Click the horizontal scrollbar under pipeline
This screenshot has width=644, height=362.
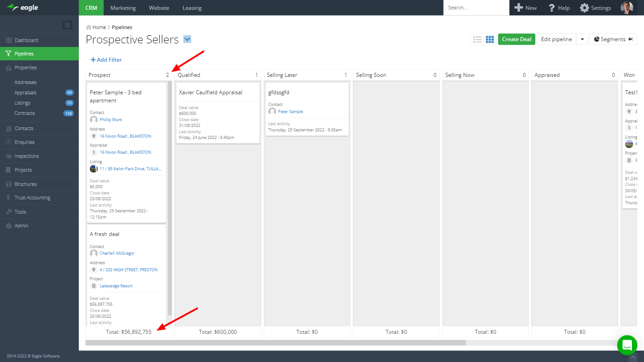click(x=275, y=343)
